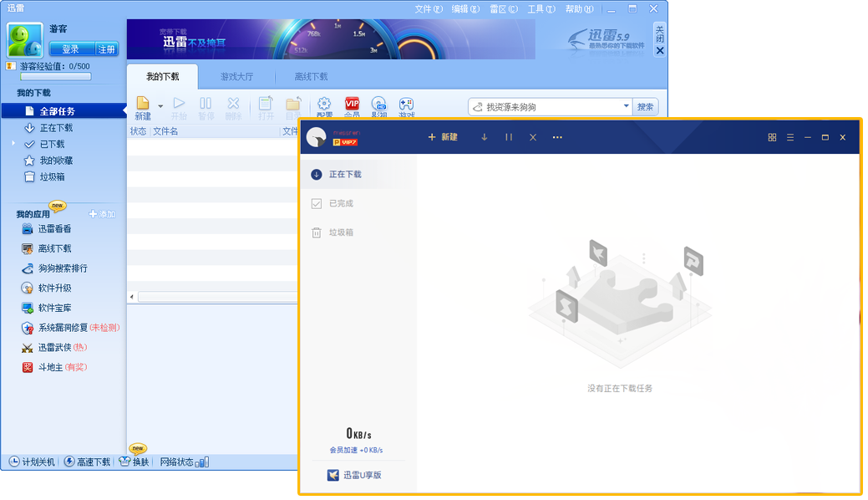The width and height of the screenshot is (868, 500).
Task: Click the 打开 open-file toolbar icon
Action: [266, 104]
